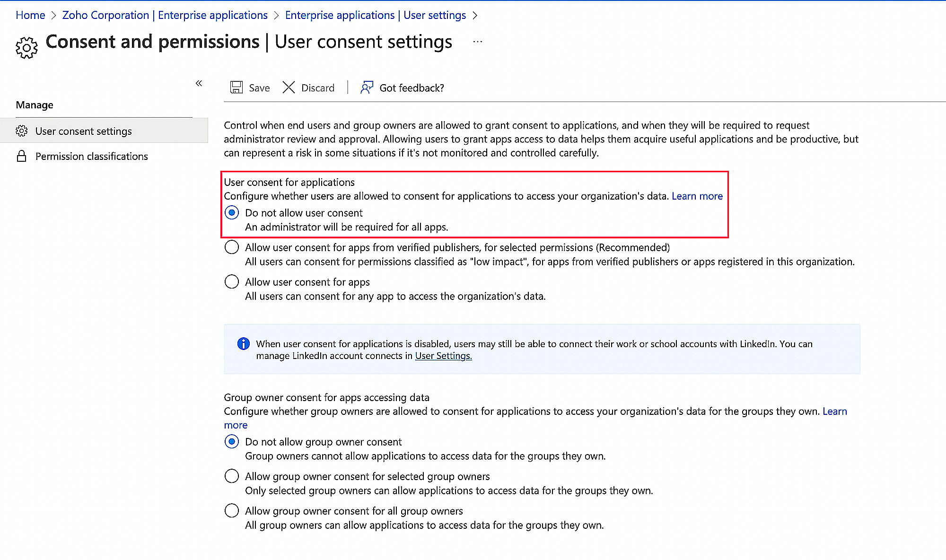Screen dimensions: 946x560
Task: Click the Got feedback person icon
Action: (367, 87)
